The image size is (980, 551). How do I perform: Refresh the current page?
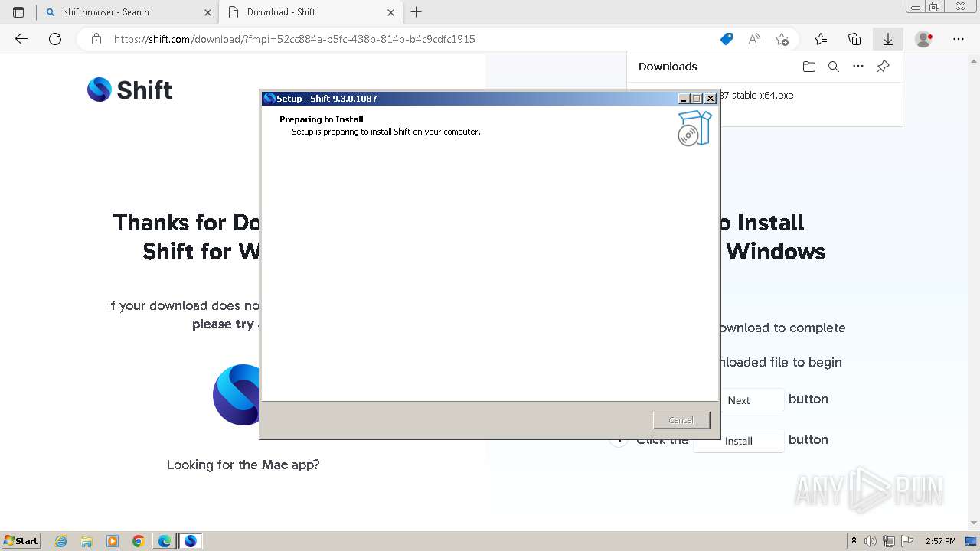(55, 39)
